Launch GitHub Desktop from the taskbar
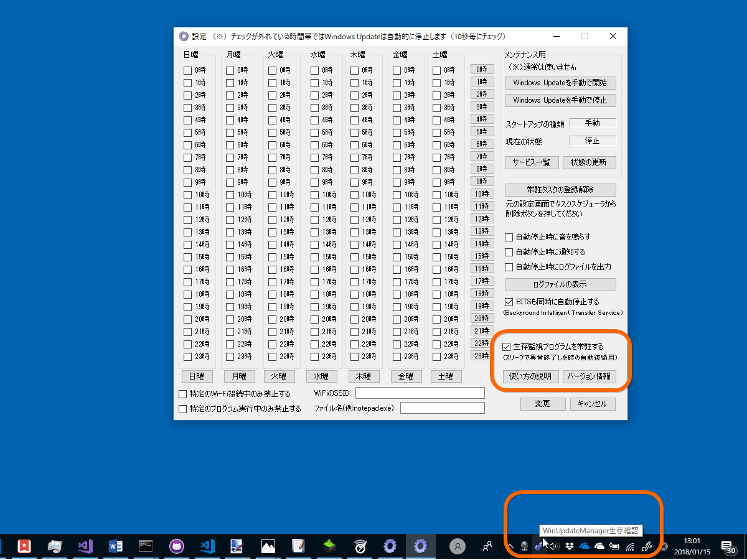Viewport: 747px width, 560px height. [176, 546]
